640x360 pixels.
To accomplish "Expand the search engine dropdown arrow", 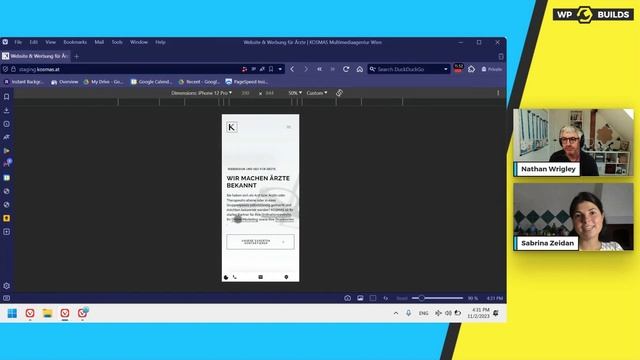I will pyautogui.click(x=446, y=69).
